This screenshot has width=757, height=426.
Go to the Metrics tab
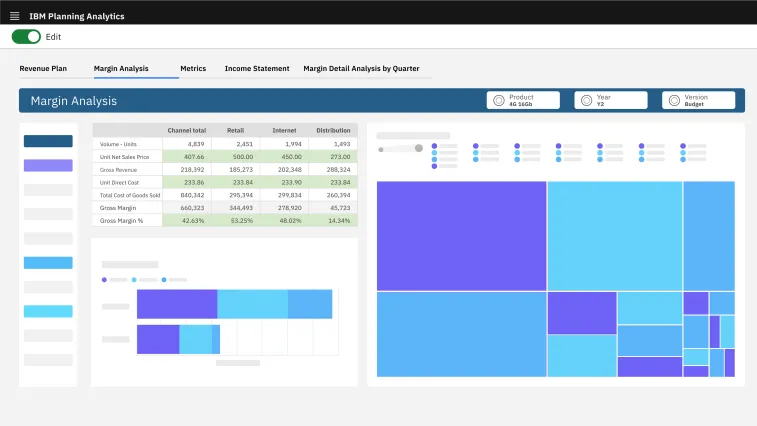[x=193, y=69]
